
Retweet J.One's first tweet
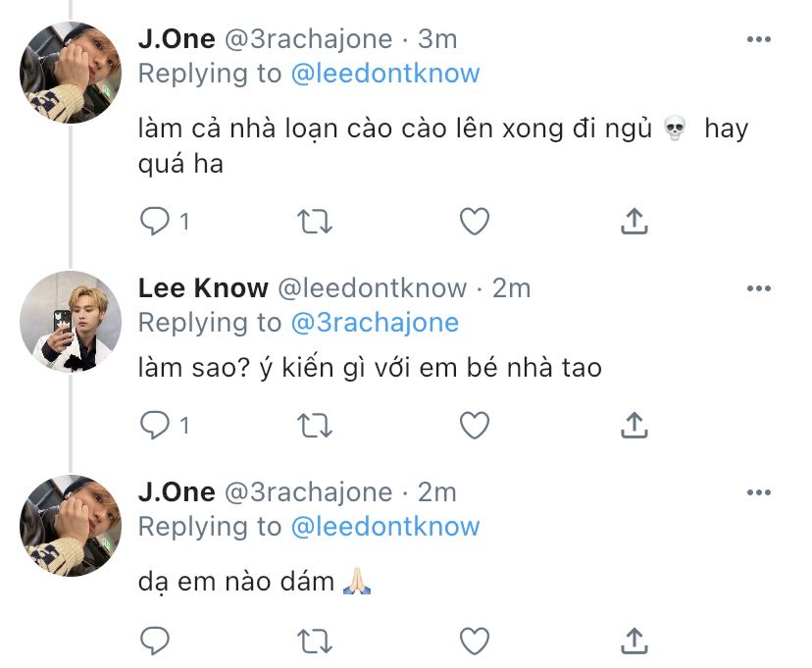pyautogui.click(x=315, y=222)
